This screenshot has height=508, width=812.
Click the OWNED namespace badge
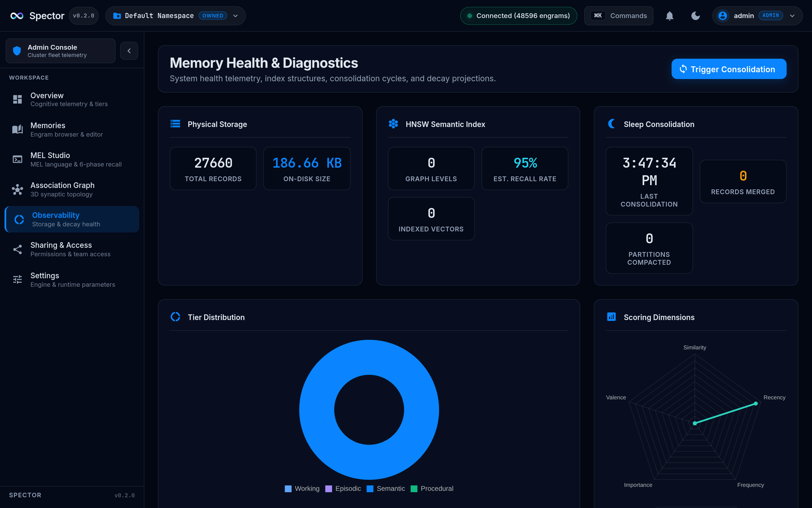coord(213,16)
